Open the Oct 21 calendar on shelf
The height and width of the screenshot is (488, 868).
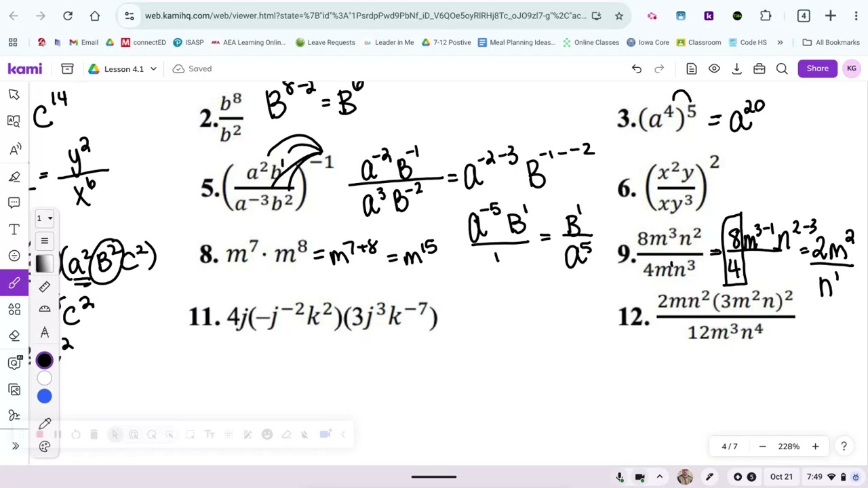point(781,477)
